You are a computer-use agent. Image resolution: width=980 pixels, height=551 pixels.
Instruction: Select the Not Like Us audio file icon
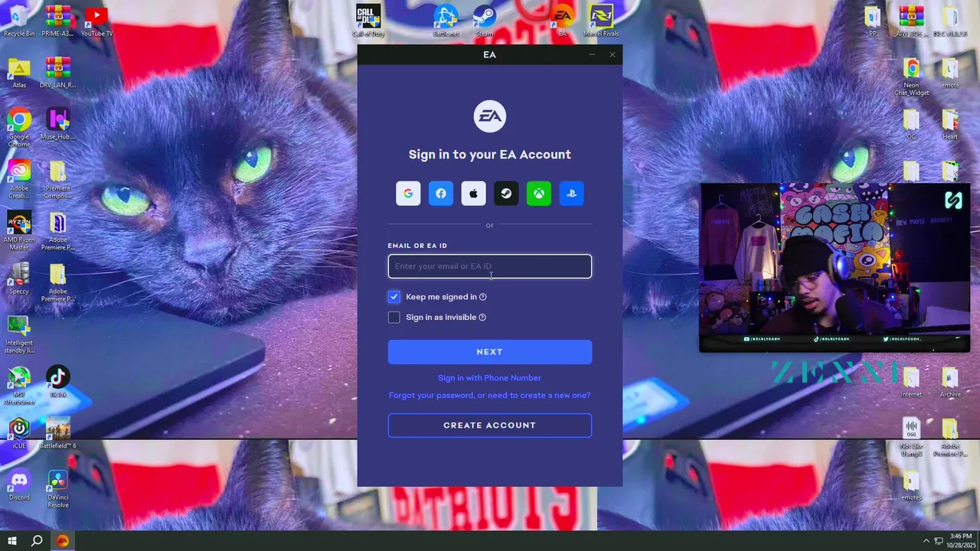[911, 437]
